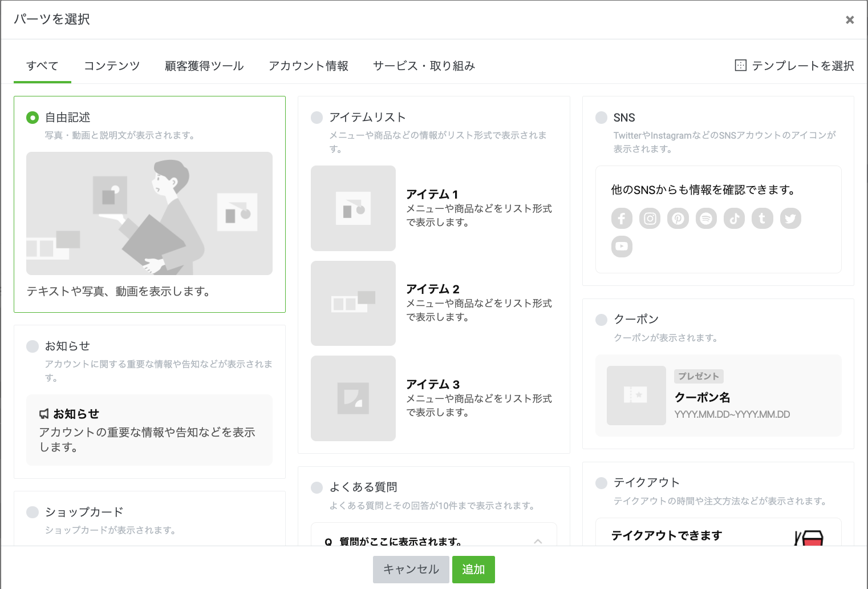
Task: Click the Tumblr icon in SNS preview
Action: tap(762, 219)
